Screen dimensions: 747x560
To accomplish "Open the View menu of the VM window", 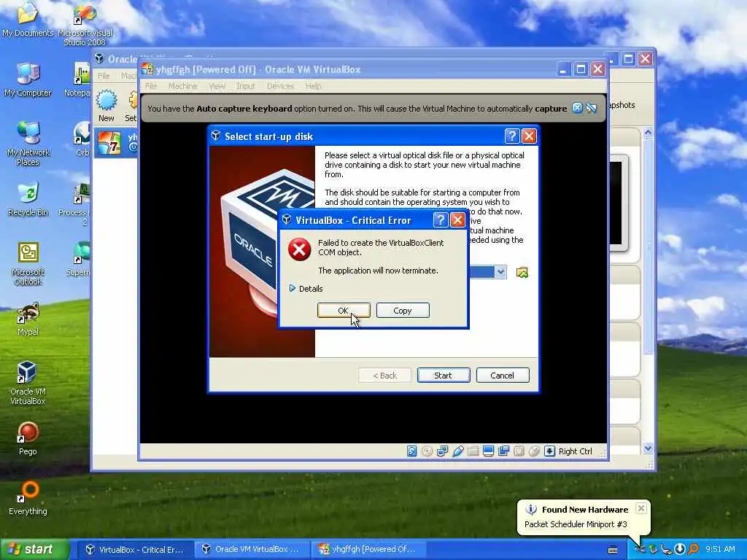I will coord(217,86).
